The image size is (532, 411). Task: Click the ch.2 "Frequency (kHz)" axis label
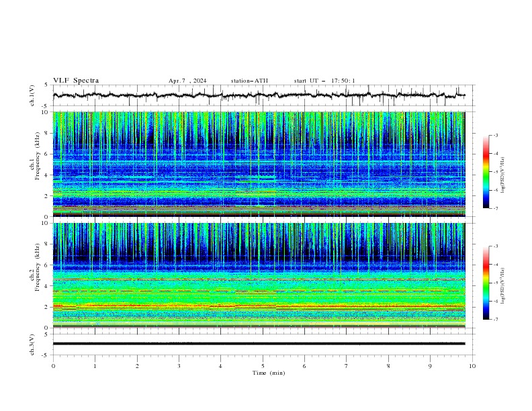[x=38, y=267]
